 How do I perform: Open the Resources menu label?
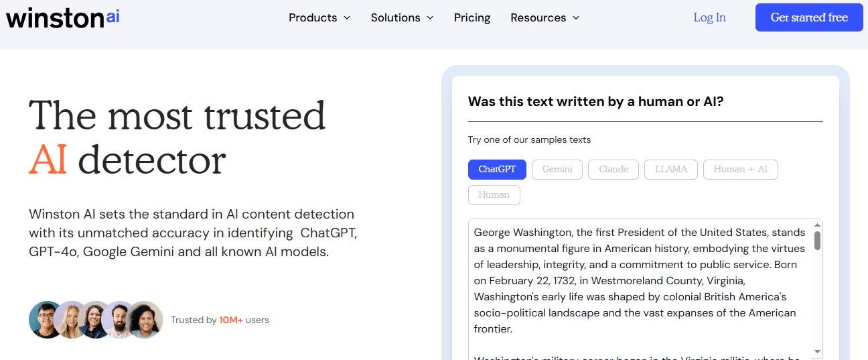(538, 17)
